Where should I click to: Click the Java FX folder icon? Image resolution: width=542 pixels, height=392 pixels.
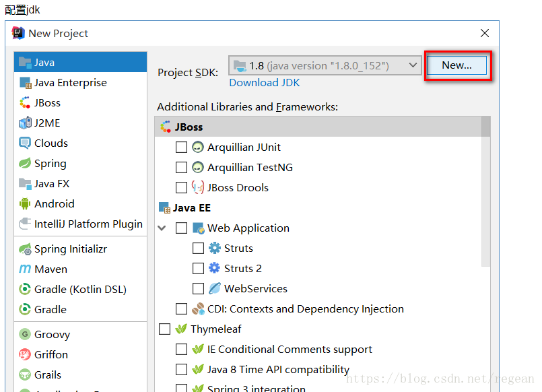(x=25, y=184)
